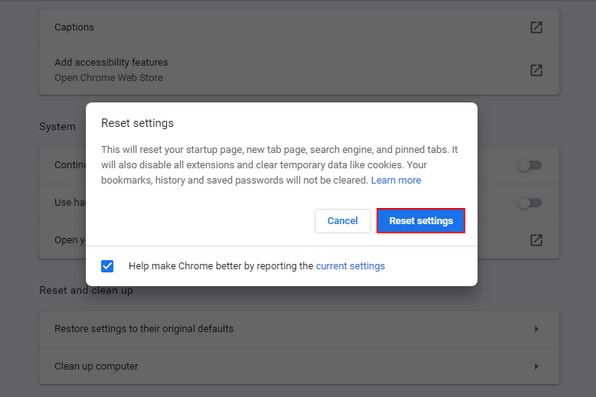Expand the Clean up computer arrow
596x397 pixels.
tap(536, 366)
